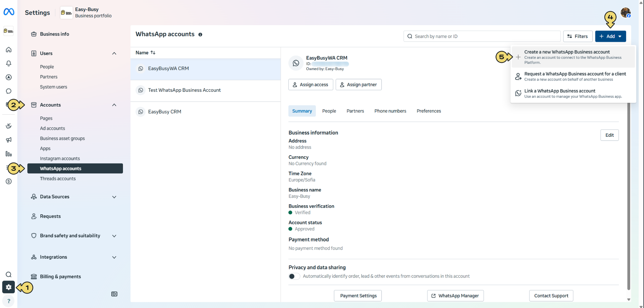This screenshot has width=644, height=308.
Task: Focus the Search by name or ID field
Action: click(x=482, y=36)
